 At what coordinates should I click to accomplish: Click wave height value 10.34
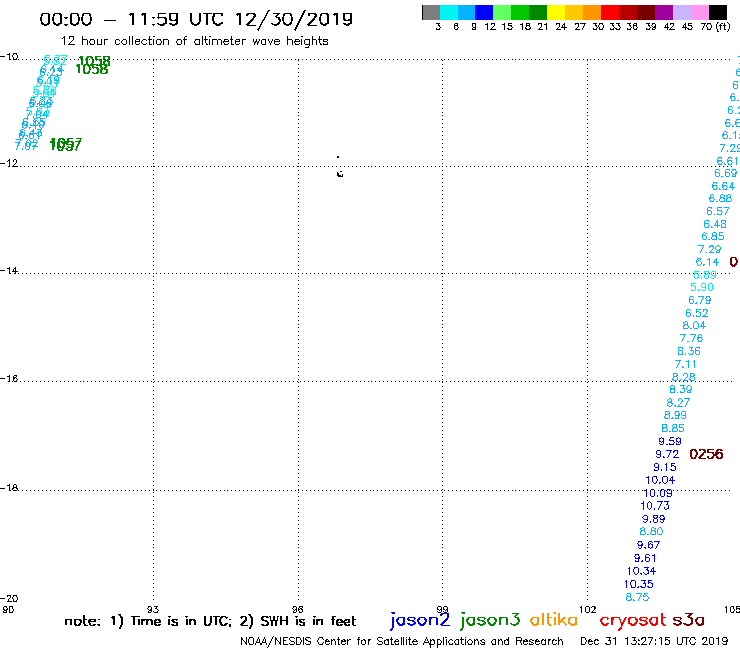pyautogui.click(x=641, y=571)
